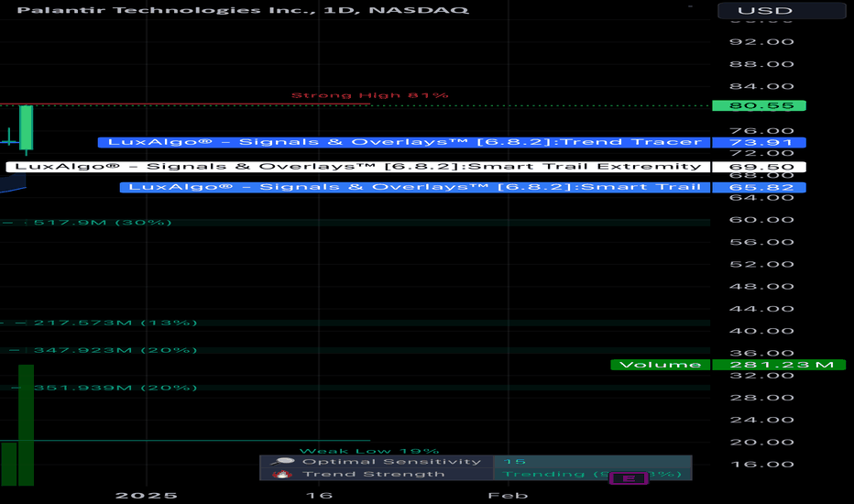Click the 65.82 Smart Trail price tag
The width and height of the screenshot is (854, 504).
760,188
